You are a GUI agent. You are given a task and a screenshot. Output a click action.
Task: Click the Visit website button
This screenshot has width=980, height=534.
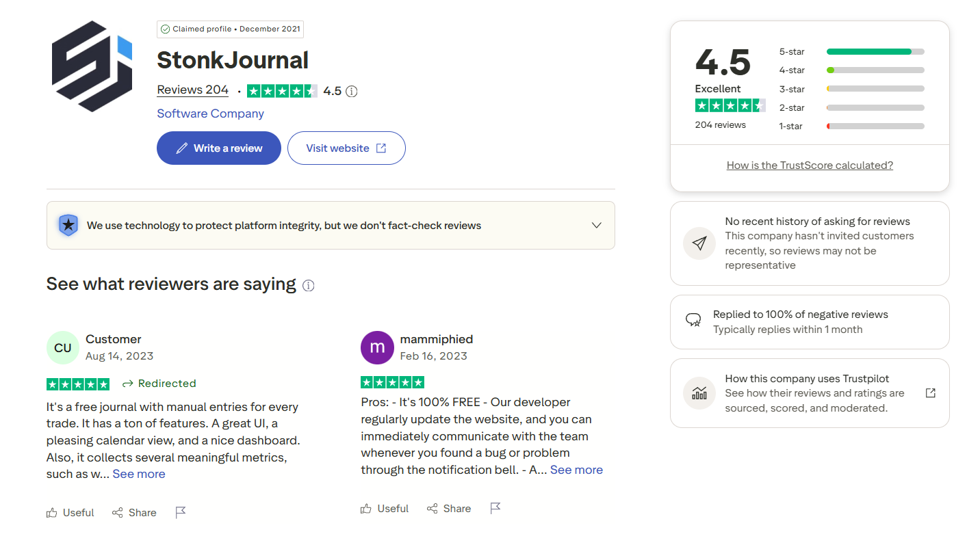pyautogui.click(x=346, y=148)
